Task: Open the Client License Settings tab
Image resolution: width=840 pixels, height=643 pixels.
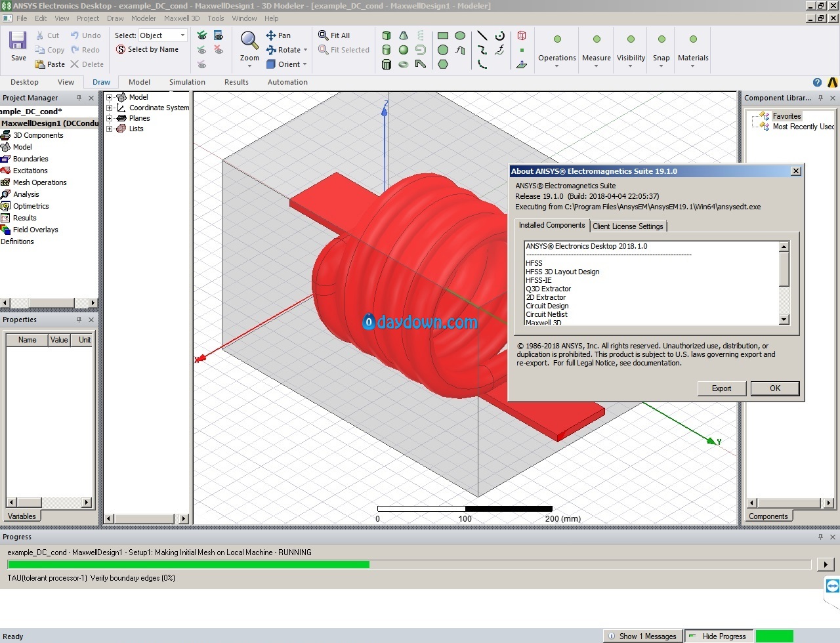Action: pos(628,226)
